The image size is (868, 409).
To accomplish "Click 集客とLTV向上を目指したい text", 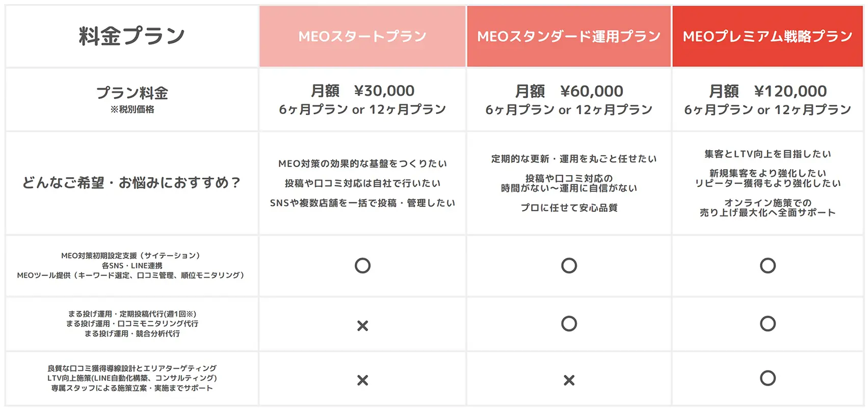I will coord(768,154).
